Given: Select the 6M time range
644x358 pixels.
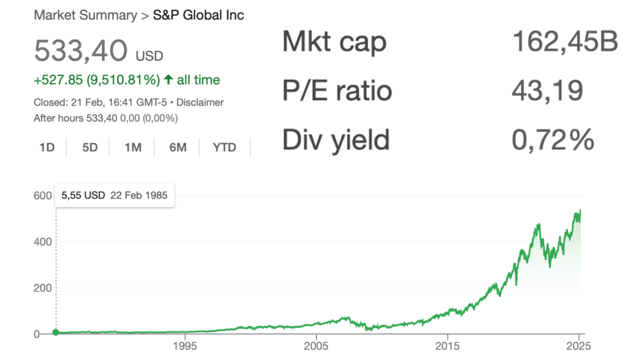Looking at the screenshot, I should (x=178, y=148).
